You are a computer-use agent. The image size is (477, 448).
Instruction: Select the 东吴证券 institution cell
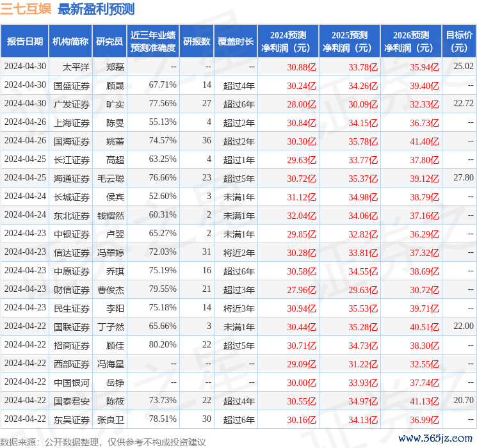coord(72,420)
